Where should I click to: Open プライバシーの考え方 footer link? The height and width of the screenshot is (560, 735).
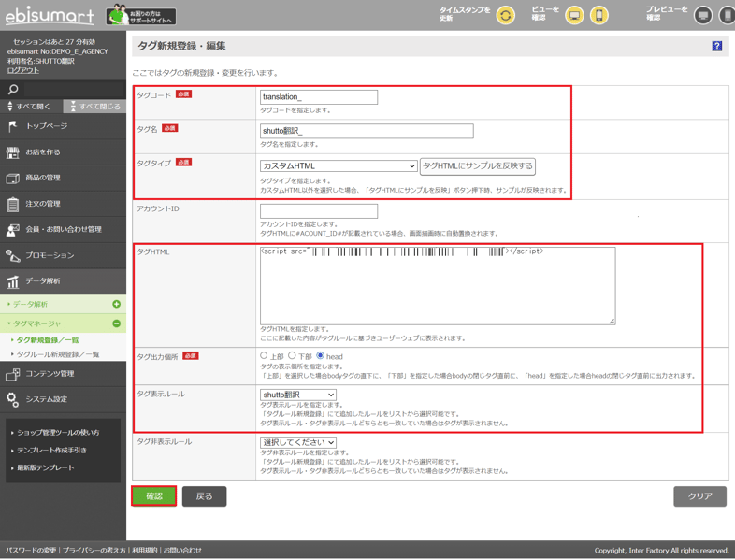tap(94, 550)
